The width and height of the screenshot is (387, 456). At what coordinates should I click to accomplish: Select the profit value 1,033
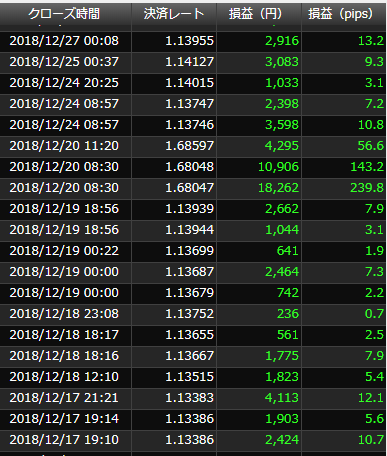pyautogui.click(x=282, y=83)
